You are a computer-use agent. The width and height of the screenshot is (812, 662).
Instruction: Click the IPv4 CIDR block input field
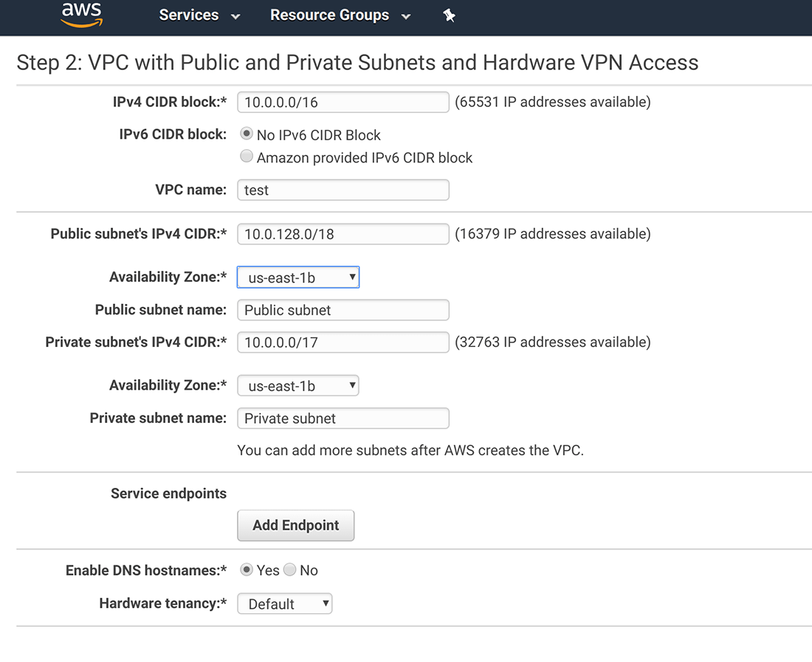click(x=343, y=102)
